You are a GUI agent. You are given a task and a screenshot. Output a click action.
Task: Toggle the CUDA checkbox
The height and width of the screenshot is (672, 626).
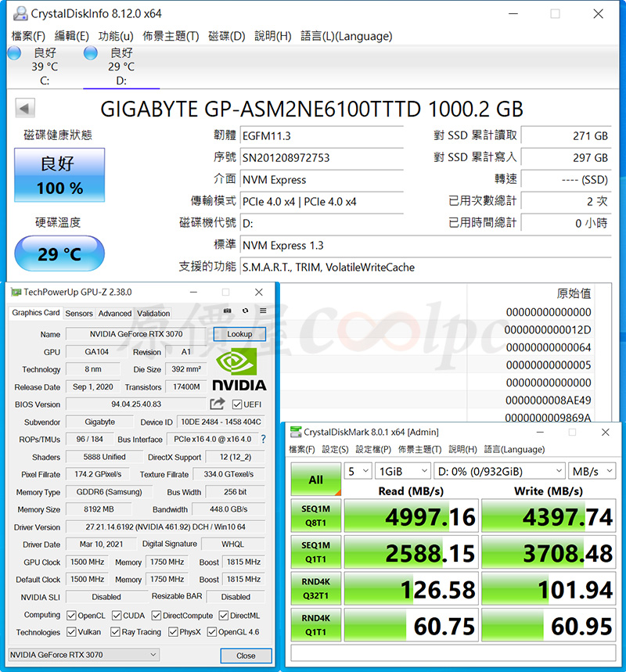coord(117,616)
